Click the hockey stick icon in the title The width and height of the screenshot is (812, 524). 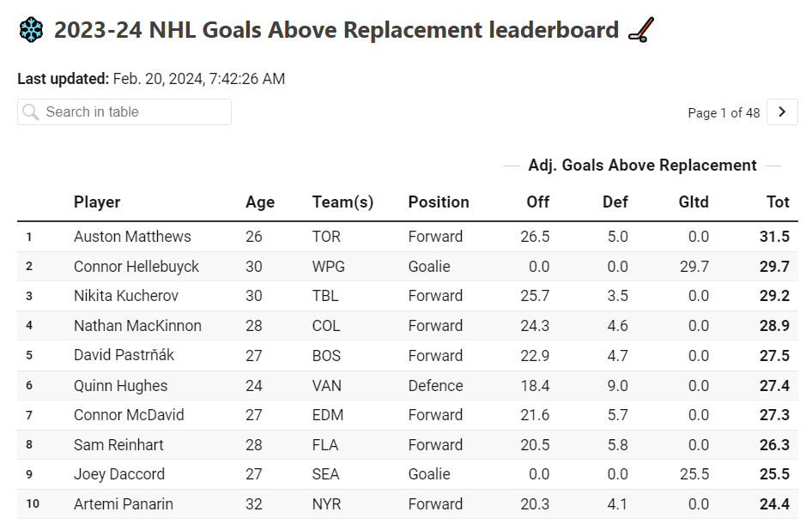coord(639,29)
